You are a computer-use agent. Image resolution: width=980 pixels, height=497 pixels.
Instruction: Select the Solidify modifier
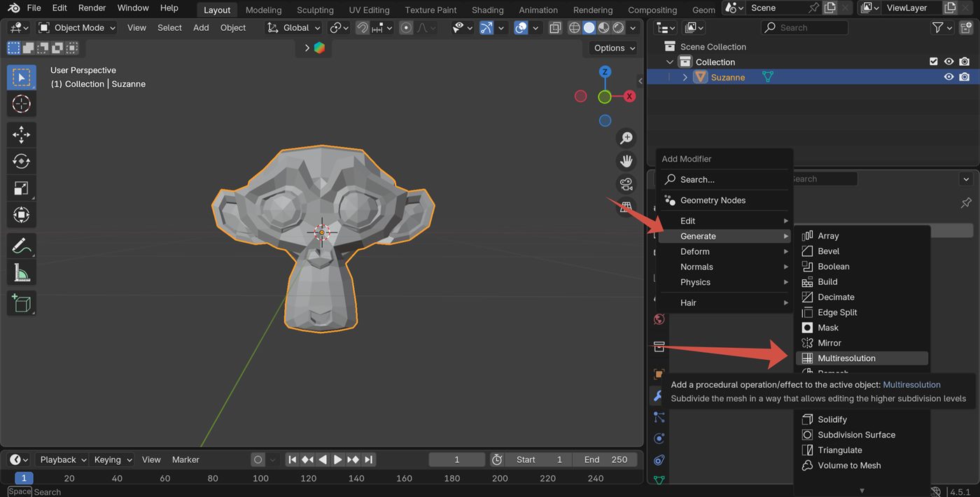862,419
